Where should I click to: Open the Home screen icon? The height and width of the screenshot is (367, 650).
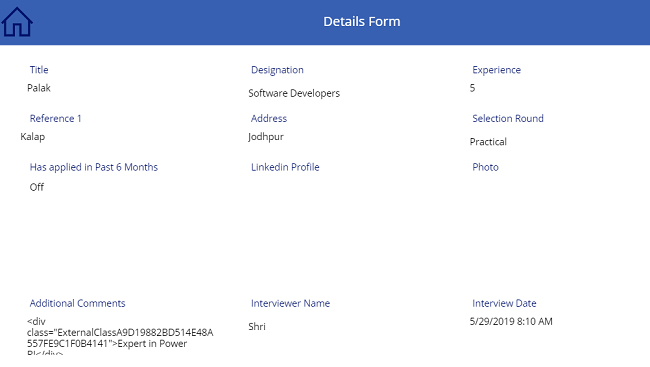tap(17, 22)
